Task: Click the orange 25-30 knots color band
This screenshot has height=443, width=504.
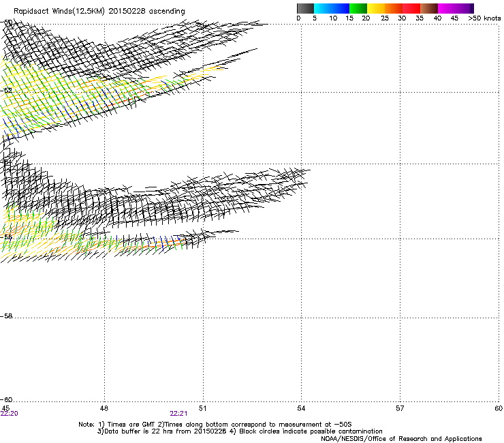Action: (x=394, y=8)
